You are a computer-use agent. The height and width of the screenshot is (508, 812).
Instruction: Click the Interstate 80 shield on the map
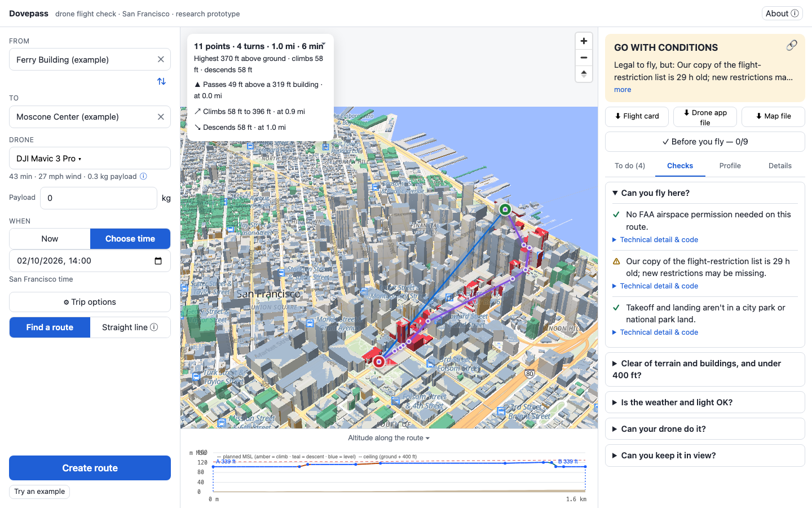point(529,374)
